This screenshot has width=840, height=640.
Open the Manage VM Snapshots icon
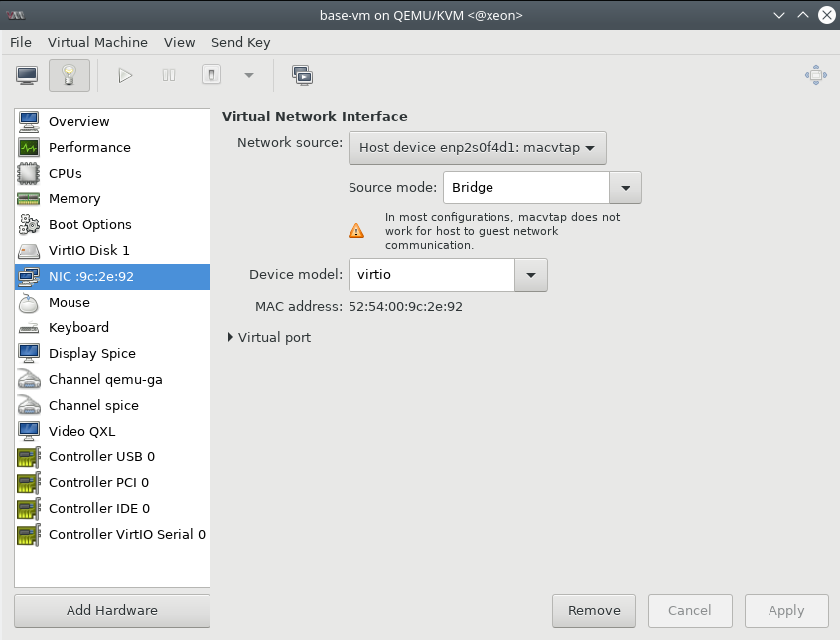(x=302, y=75)
